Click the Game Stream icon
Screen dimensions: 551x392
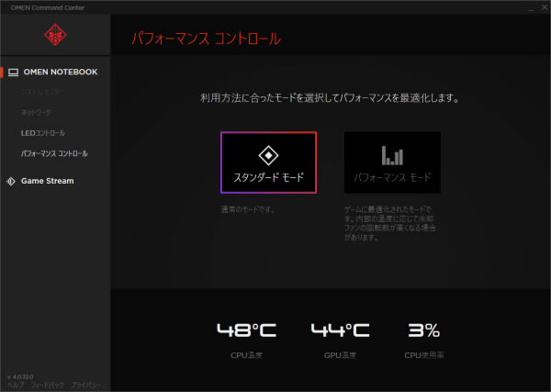(x=11, y=181)
